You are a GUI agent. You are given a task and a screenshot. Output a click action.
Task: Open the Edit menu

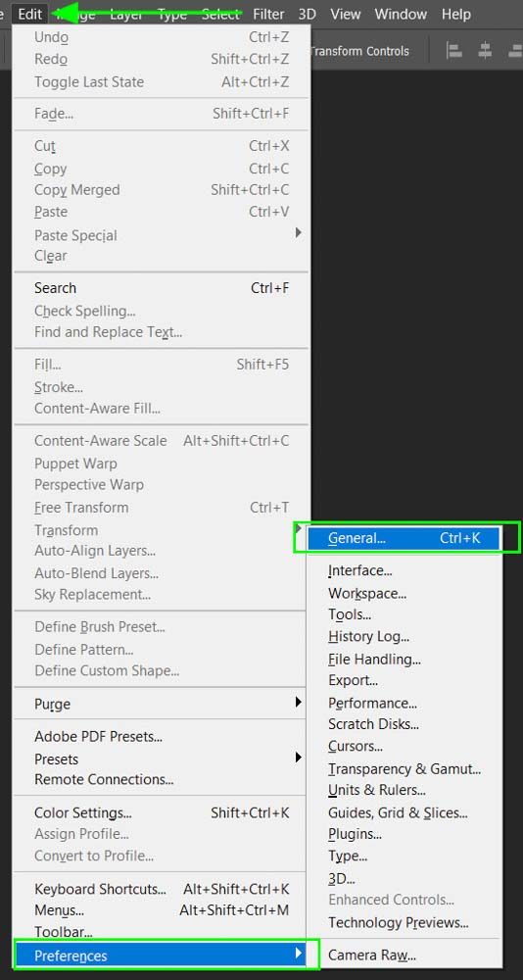tap(29, 13)
